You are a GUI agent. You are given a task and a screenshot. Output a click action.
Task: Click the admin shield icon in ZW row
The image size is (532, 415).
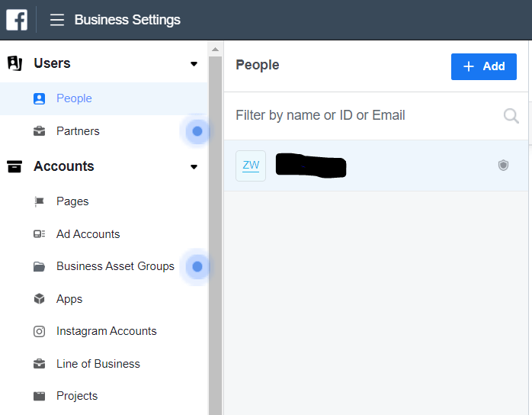coord(503,166)
